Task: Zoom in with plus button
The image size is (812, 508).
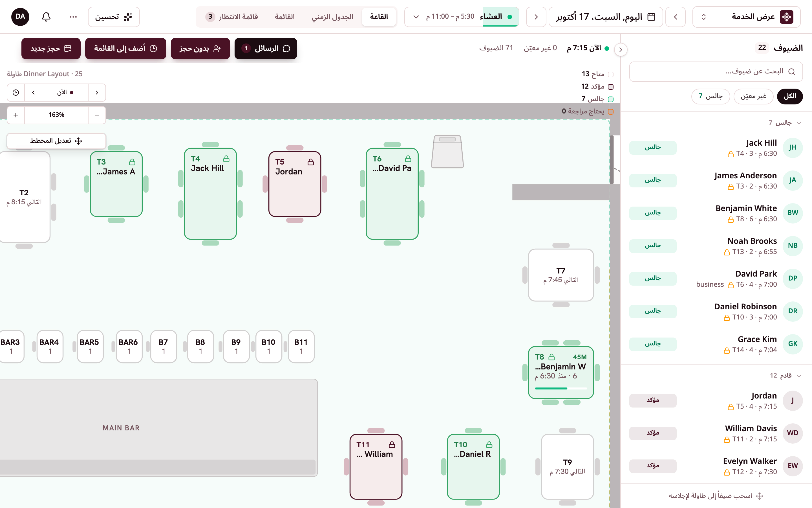Action: pos(16,115)
